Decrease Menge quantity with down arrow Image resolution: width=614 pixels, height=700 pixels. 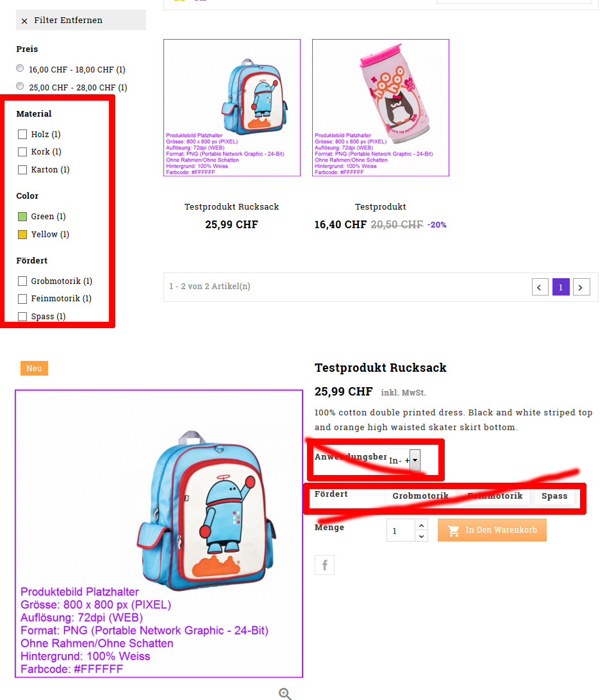click(x=421, y=536)
